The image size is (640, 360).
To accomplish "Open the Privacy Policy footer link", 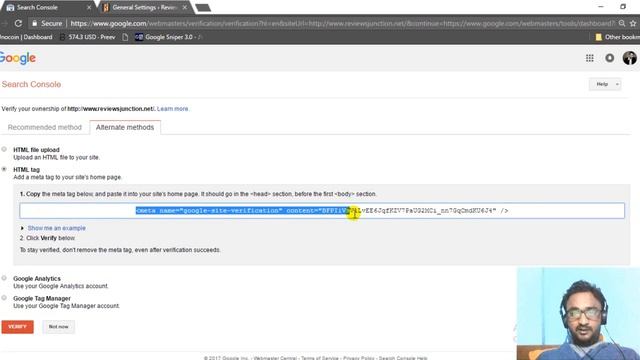I will (358, 358).
